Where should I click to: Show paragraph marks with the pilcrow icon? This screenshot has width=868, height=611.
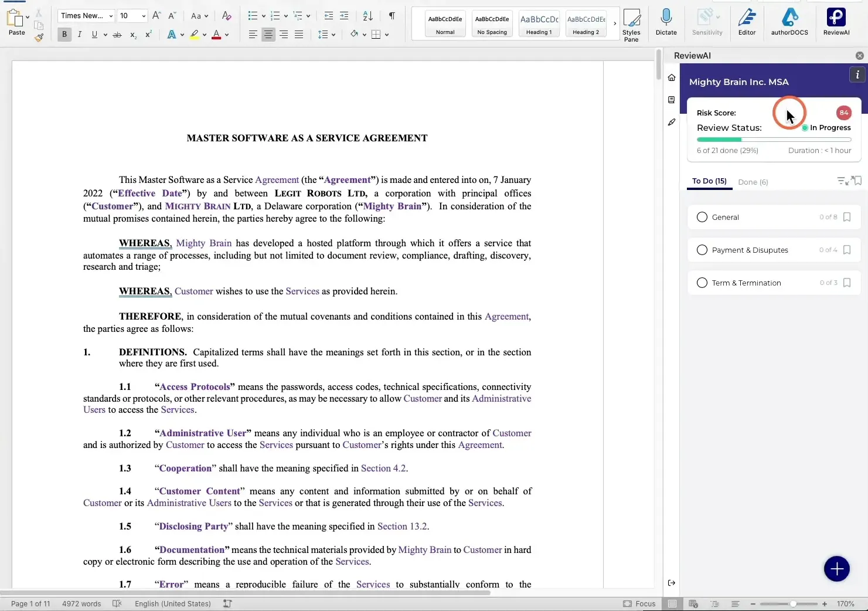392,16
